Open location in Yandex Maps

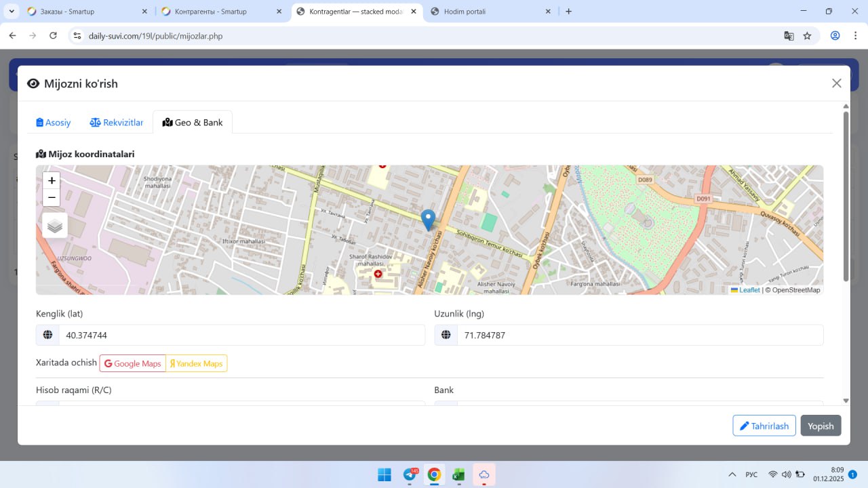pos(197,363)
